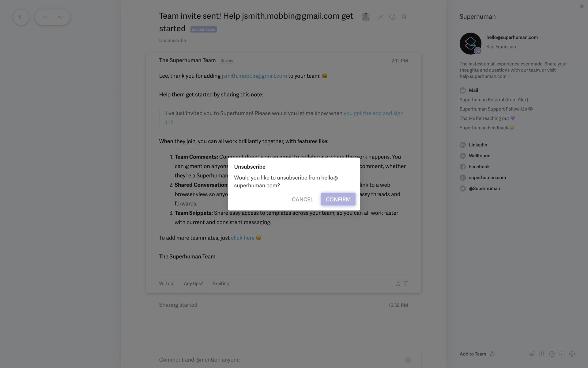Open the calendar icon
Image resolution: width=588 pixels, height=368 pixels.
562,354
